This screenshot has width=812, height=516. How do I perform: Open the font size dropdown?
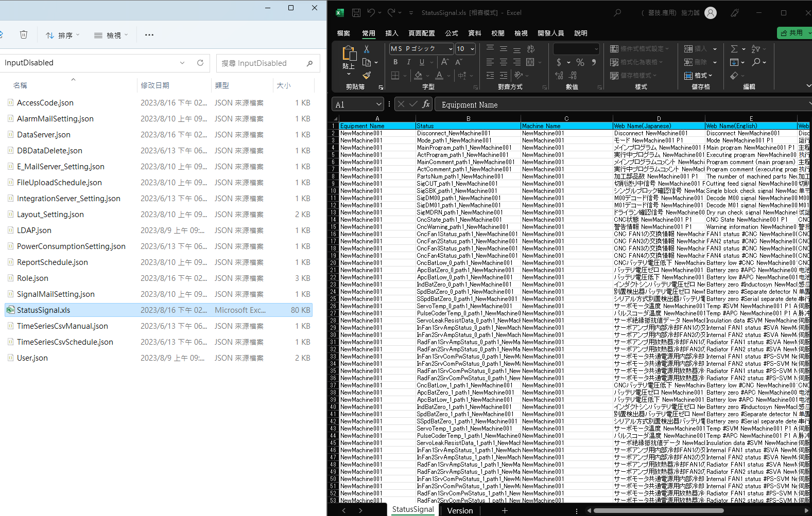click(x=472, y=49)
